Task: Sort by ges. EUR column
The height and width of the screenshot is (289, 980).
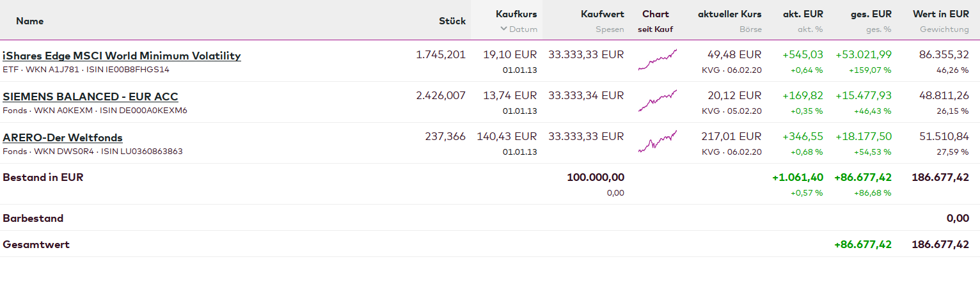Action: tap(871, 14)
